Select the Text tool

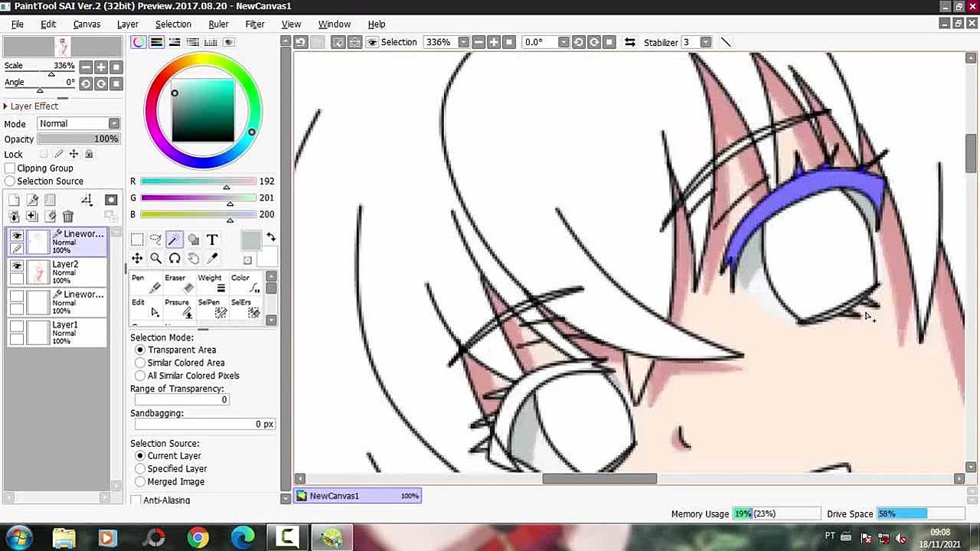(212, 240)
